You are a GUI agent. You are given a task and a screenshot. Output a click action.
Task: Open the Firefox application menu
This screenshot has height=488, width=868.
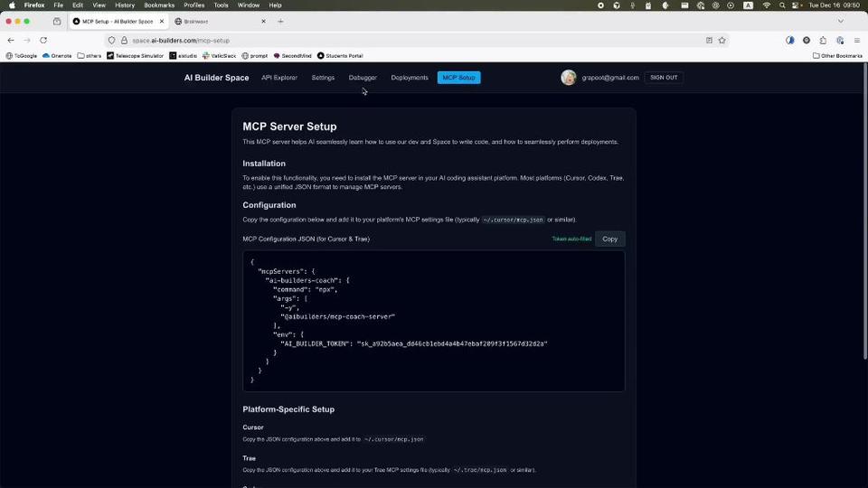(34, 5)
